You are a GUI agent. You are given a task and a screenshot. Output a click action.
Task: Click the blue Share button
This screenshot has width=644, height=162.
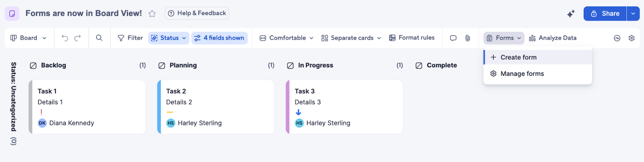pyautogui.click(x=605, y=14)
